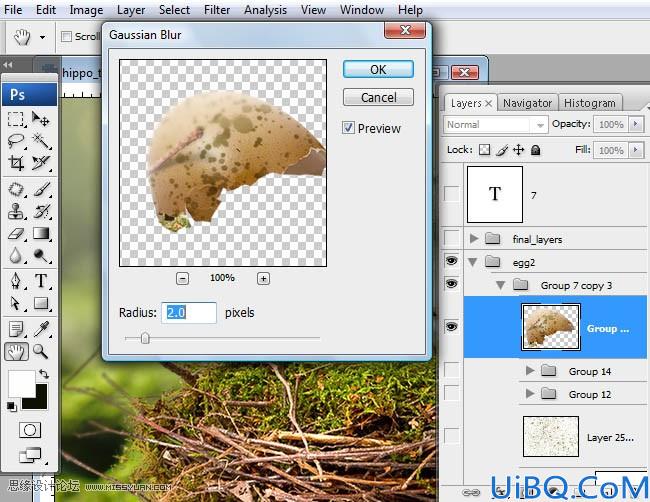Show the text layer 7
This screenshot has height=502, width=650.
451,194
